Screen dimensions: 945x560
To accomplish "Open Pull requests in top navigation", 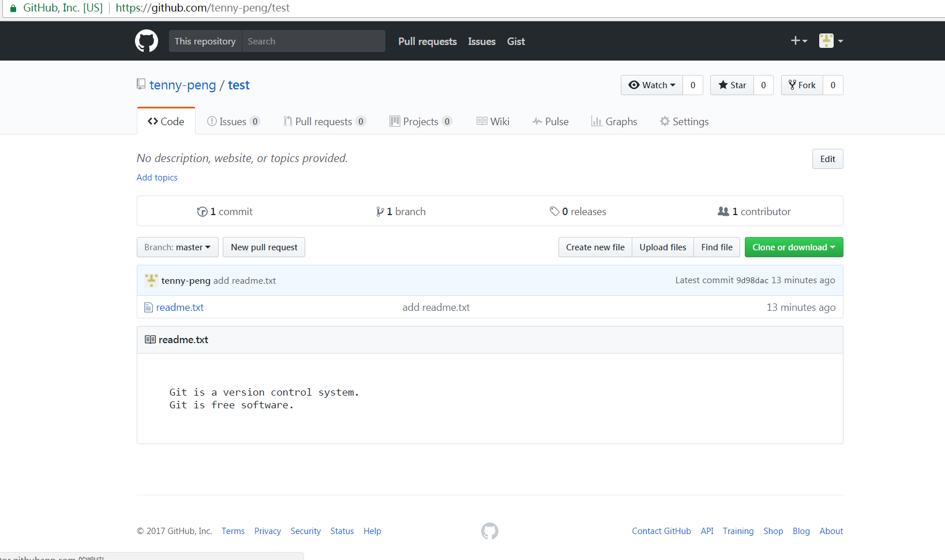I will pos(427,42).
